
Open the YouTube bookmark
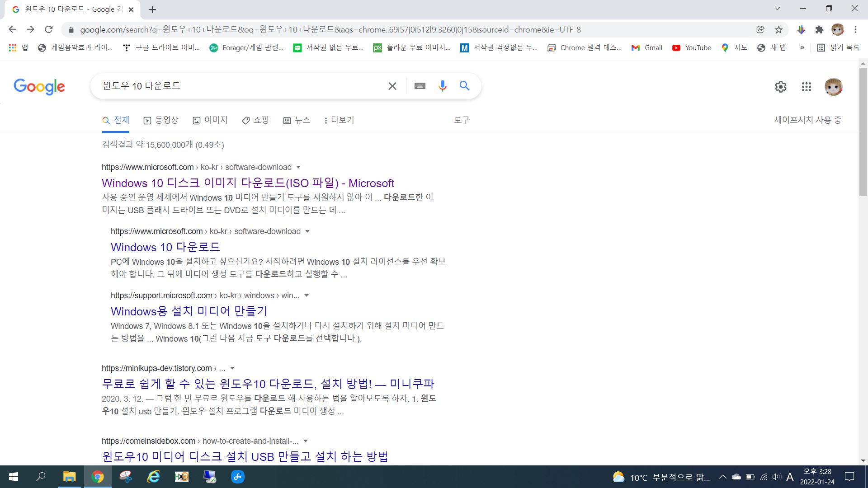692,47
